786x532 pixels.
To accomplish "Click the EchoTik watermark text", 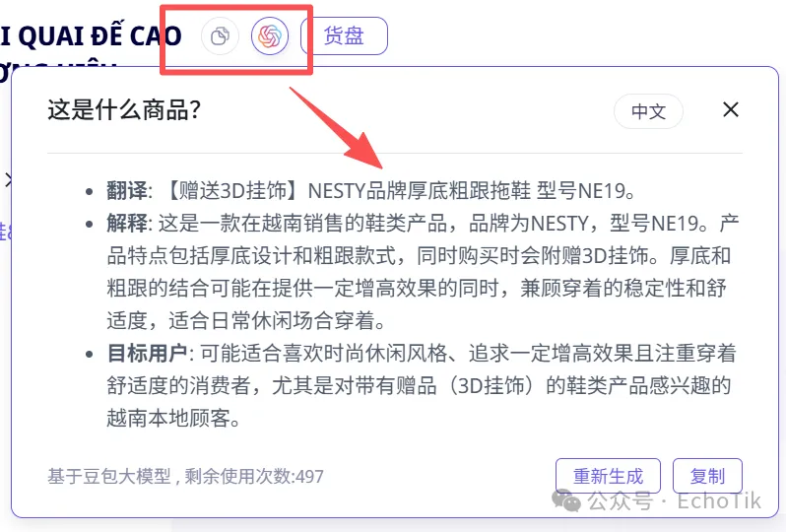I will coord(719,500).
